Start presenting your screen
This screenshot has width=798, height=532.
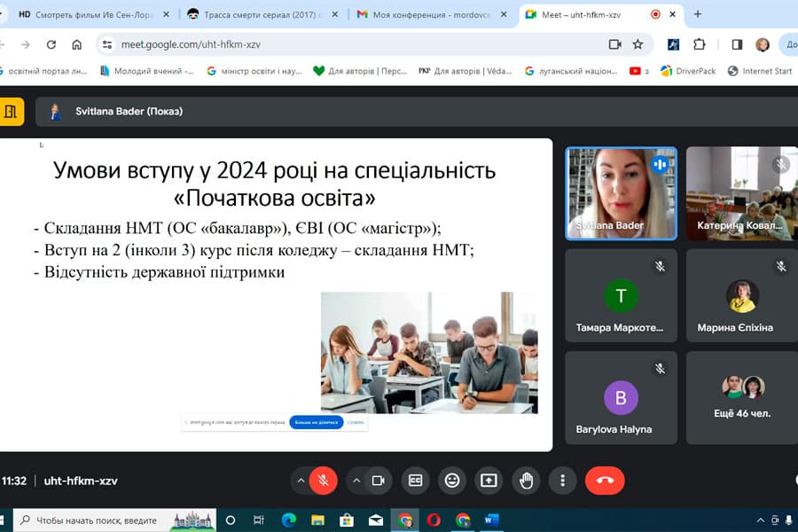(x=489, y=481)
